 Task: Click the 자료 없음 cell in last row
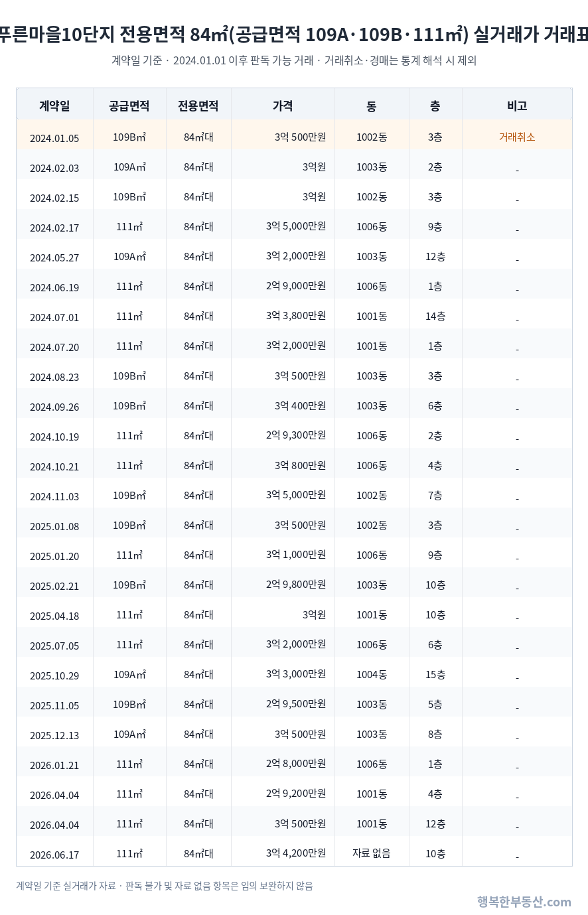coord(372,853)
